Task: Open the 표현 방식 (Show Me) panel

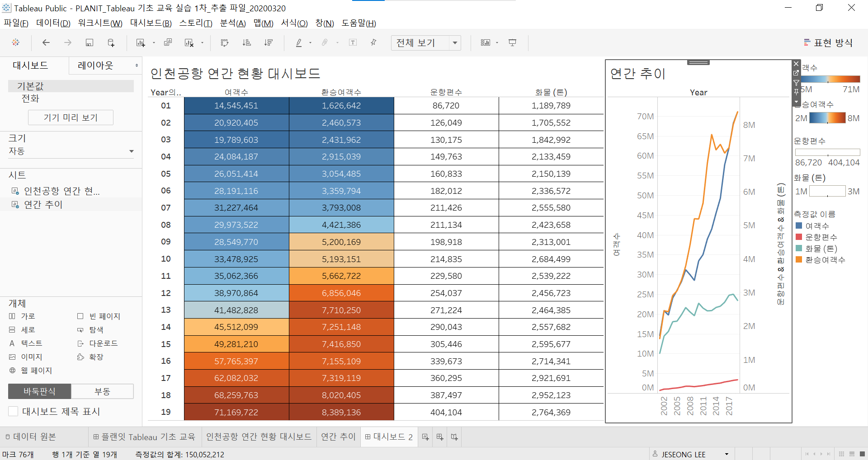Action: tap(828, 42)
